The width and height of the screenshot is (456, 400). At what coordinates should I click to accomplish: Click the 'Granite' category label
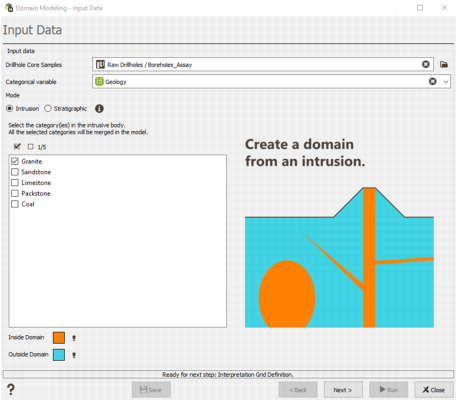click(x=32, y=161)
